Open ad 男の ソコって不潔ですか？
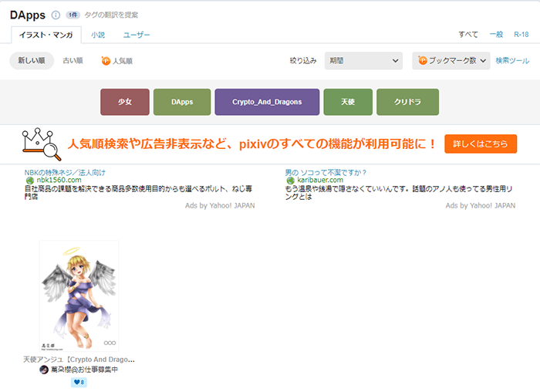 [326, 173]
